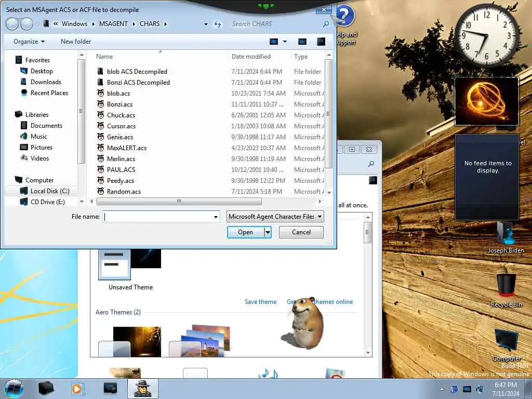Click the change view icon
The height and width of the screenshot is (399, 532).
click(x=273, y=42)
